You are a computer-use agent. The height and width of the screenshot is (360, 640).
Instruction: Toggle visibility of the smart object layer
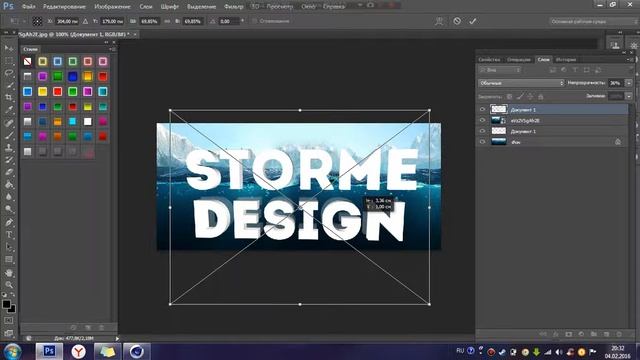coord(482,120)
